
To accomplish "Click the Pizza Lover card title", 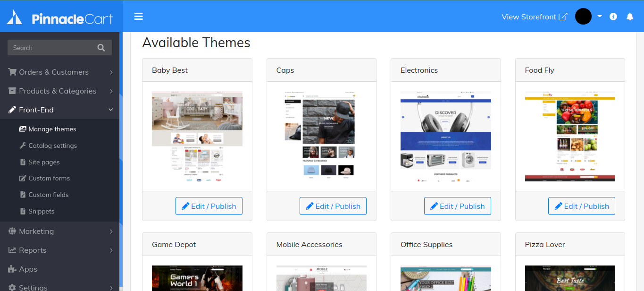I will point(545,244).
